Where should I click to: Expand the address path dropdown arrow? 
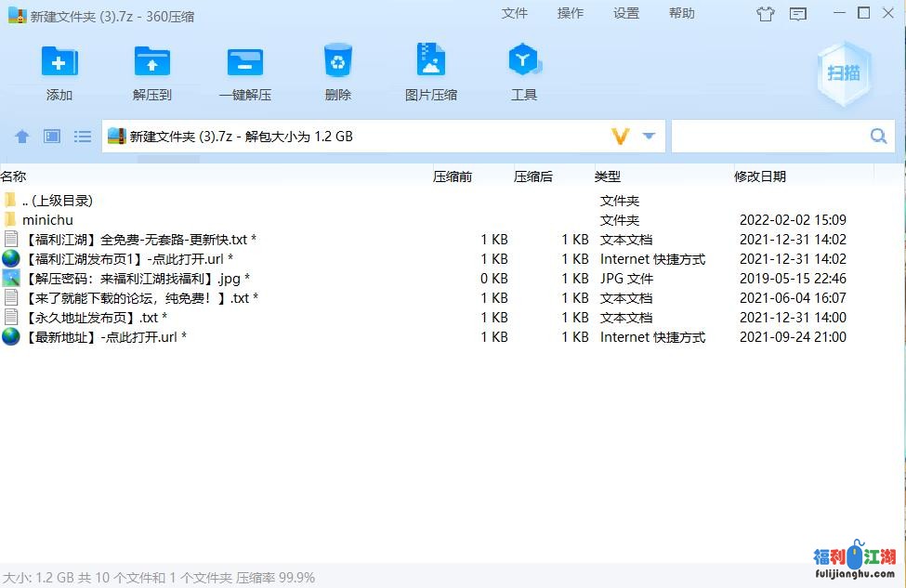[649, 137]
